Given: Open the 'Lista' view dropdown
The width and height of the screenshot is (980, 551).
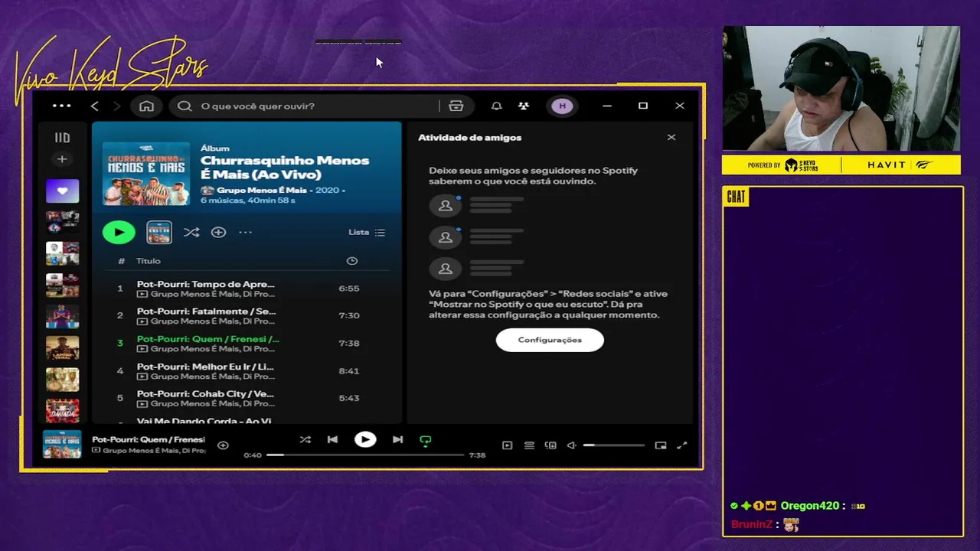Looking at the screenshot, I should (x=367, y=232).
